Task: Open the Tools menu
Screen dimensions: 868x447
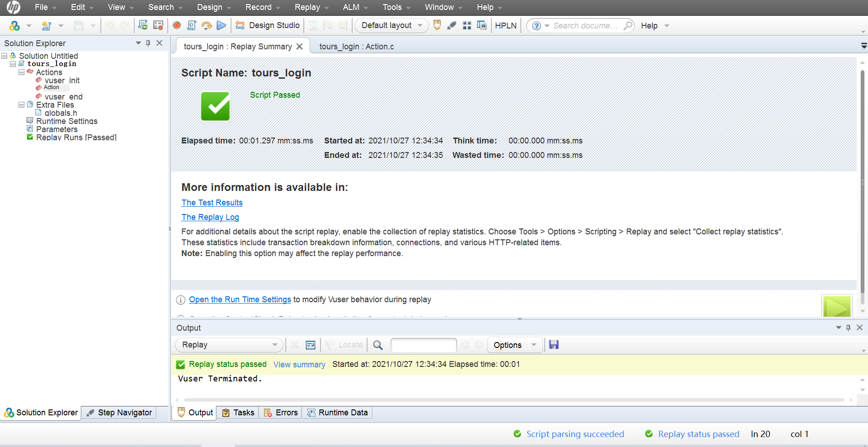Action: pyautogui.click(x=392, y=7)
